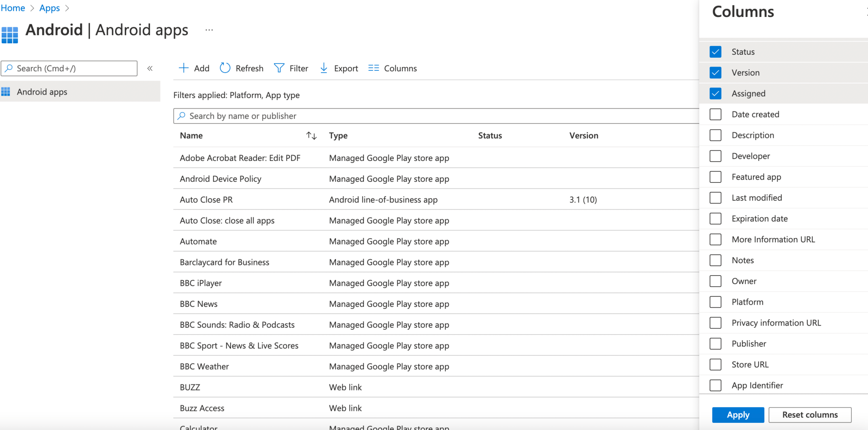Select the Refresh icon
868x430 pixels.
pos(225,68)
